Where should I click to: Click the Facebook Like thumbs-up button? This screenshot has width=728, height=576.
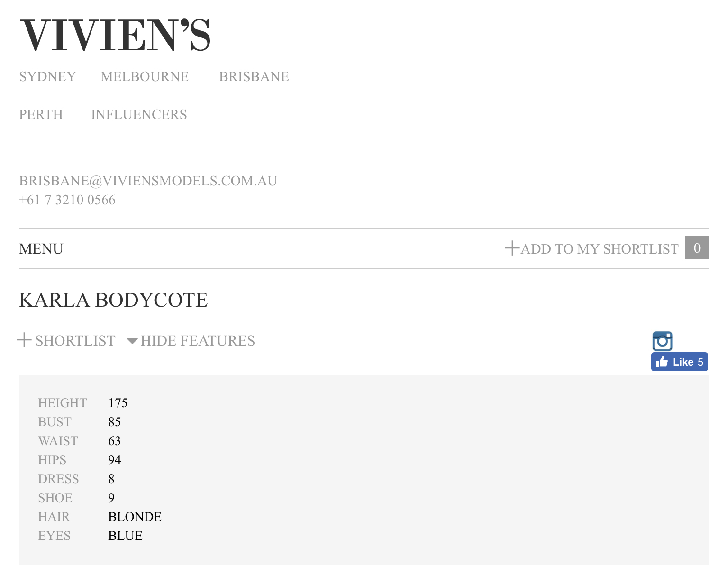point(662,362)
